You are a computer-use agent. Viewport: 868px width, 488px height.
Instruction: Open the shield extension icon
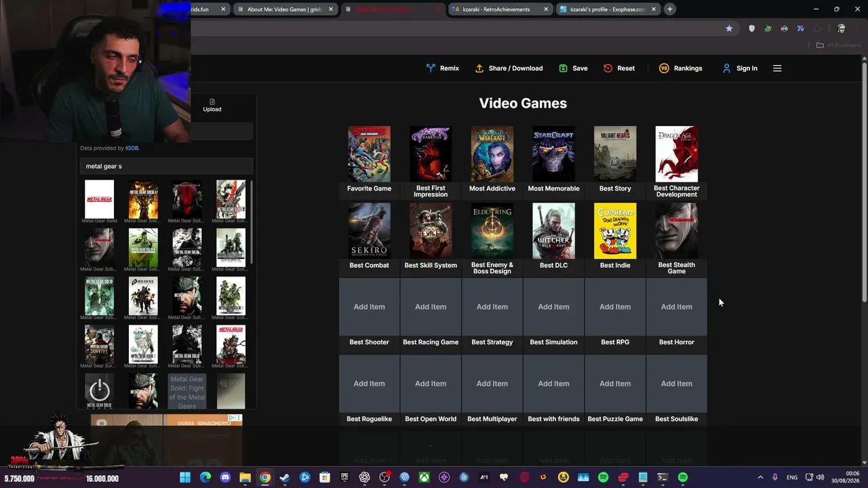(x=751, y=28)
